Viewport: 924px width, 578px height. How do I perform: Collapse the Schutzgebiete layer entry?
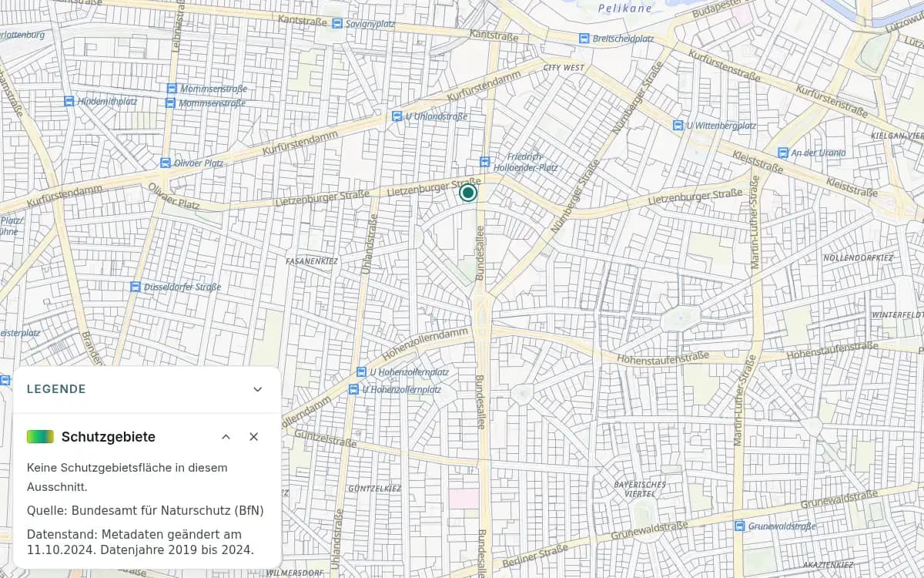point(226,437)
